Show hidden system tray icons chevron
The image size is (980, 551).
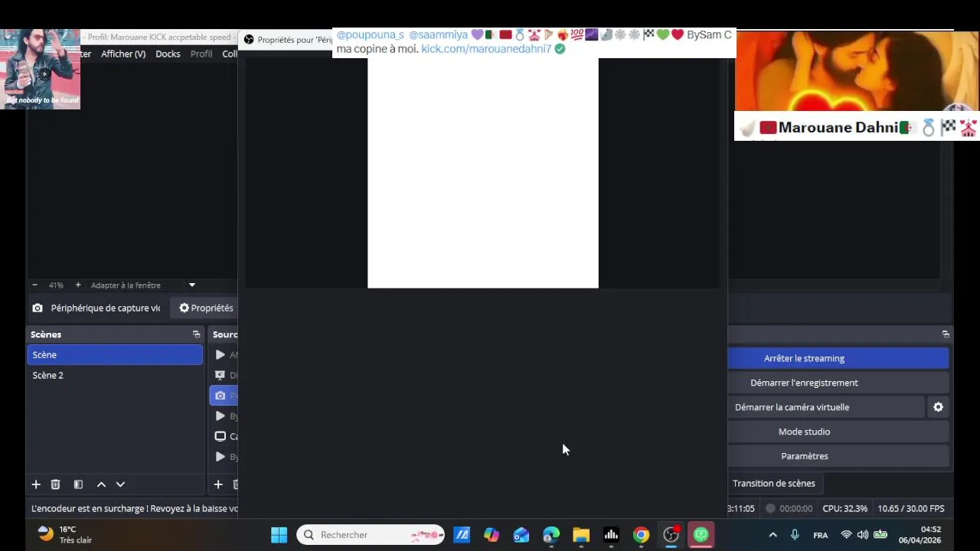tap(773, 535)
